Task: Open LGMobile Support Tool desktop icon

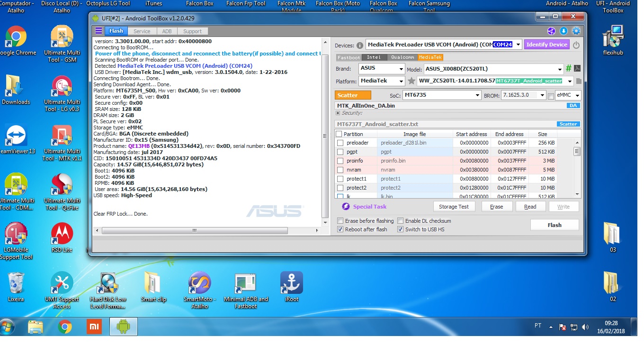Action: (x=16, y=241)
